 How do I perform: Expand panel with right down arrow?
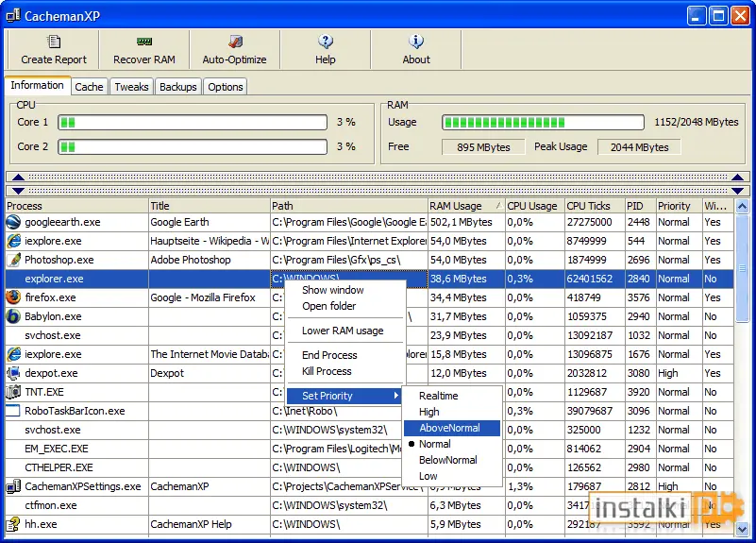pos(737,191)
